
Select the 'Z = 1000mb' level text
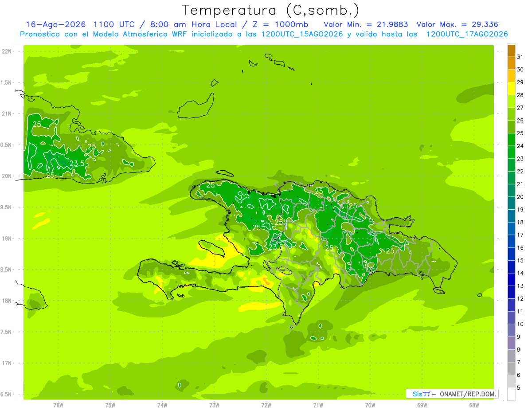click(282, 24)
